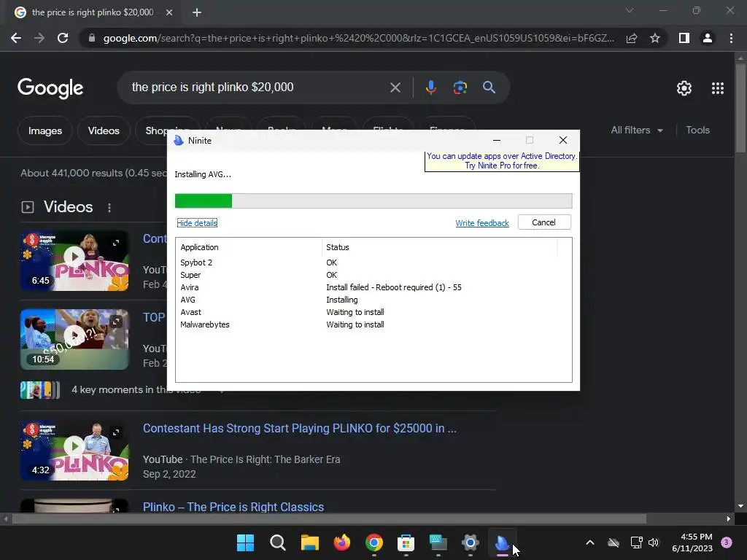
Task: Filter results by Images
Action: [44, 131]
